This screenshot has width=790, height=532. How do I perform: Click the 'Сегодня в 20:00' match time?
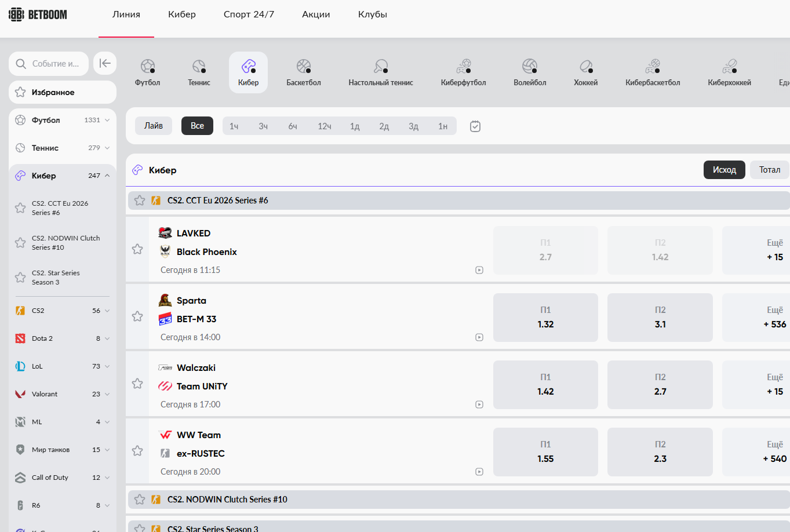[x=191, y=472]
